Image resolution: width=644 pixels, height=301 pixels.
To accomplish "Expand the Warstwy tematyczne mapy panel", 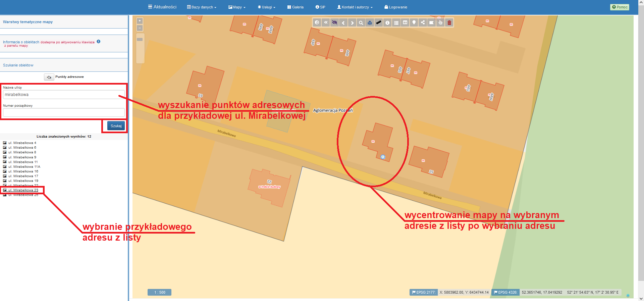I will coord(64,22).
